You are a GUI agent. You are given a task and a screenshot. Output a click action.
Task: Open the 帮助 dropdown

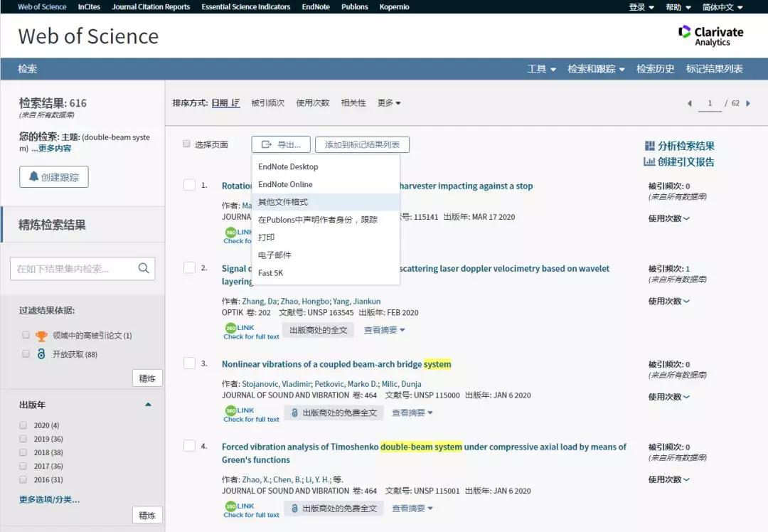point(678,7)
